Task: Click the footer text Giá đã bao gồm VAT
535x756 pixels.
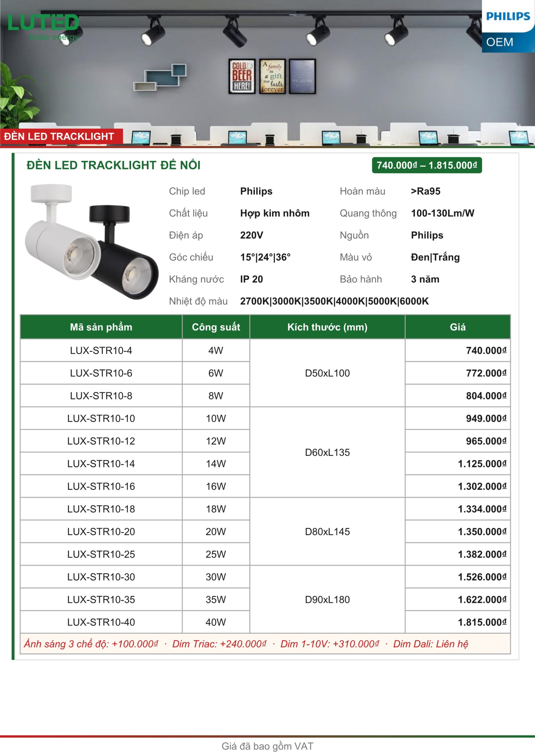Action: pyautogui.click(x=267, y=746)
